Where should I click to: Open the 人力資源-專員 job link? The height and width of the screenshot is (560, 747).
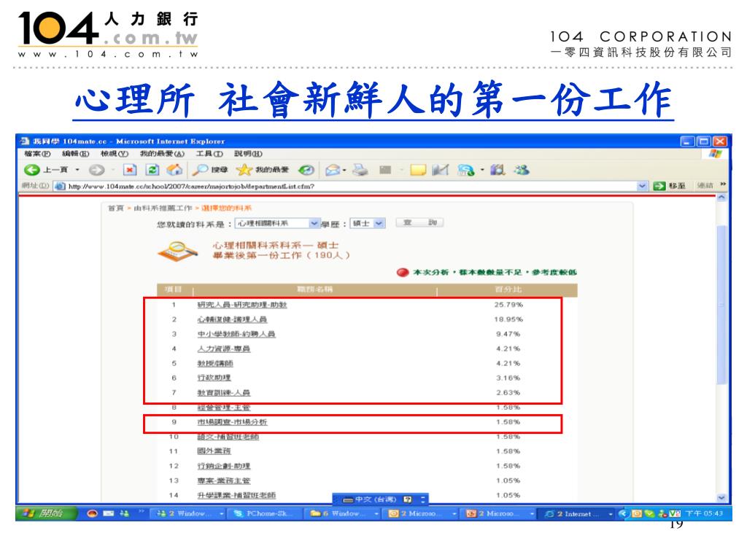[x=223, y=349]
